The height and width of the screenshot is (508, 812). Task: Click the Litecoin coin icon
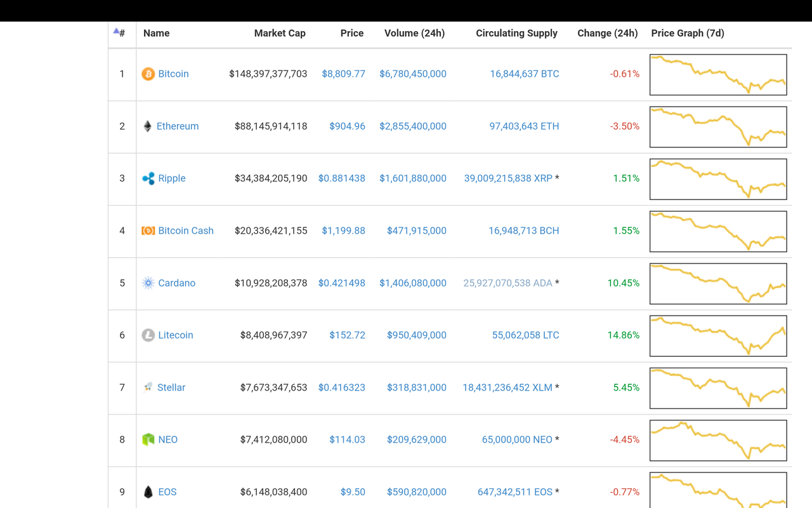click(148, 335)
